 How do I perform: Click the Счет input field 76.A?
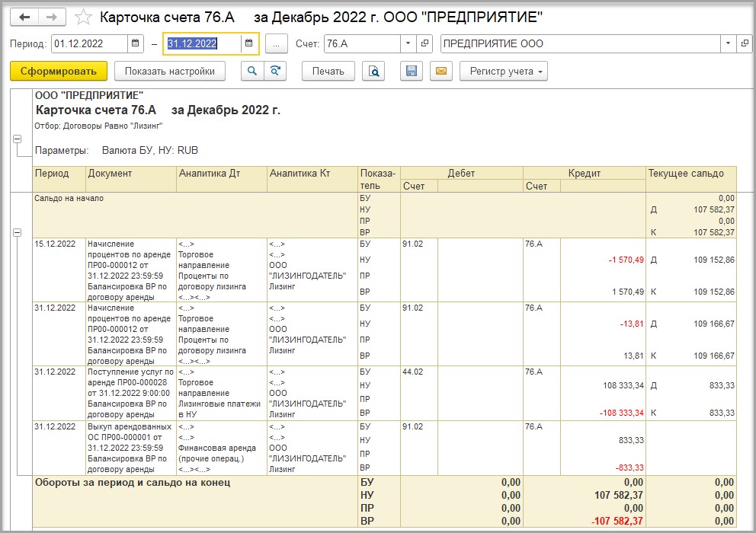[363, 43]
